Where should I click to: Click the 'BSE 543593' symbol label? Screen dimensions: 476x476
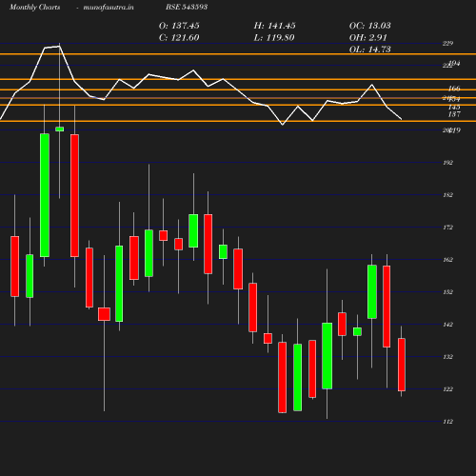pyautogui.click(x=187, y=7)
